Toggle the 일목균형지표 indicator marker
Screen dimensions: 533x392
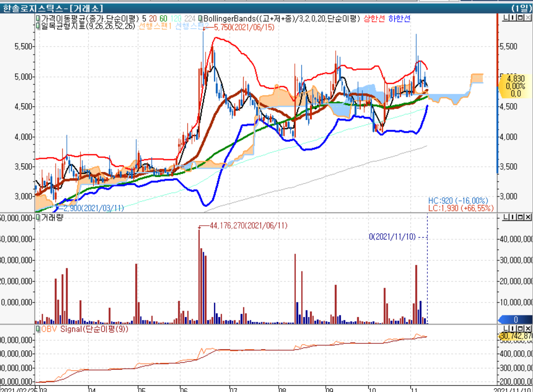[38, 26]
